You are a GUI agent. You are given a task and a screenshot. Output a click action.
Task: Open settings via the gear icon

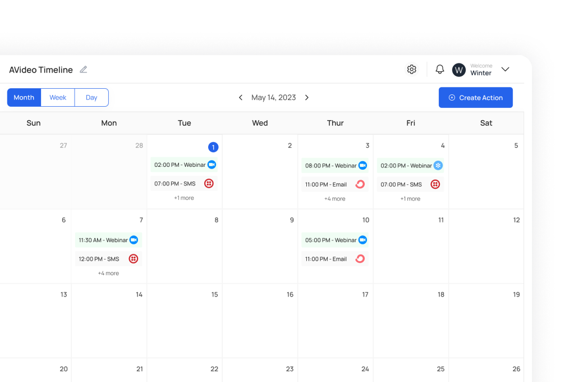[x=411, y=70]
